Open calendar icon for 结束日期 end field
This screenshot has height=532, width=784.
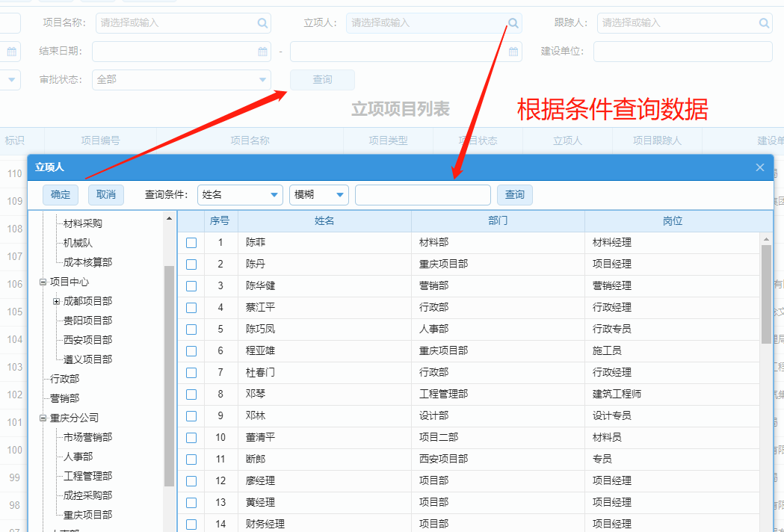tap(513, 52)
